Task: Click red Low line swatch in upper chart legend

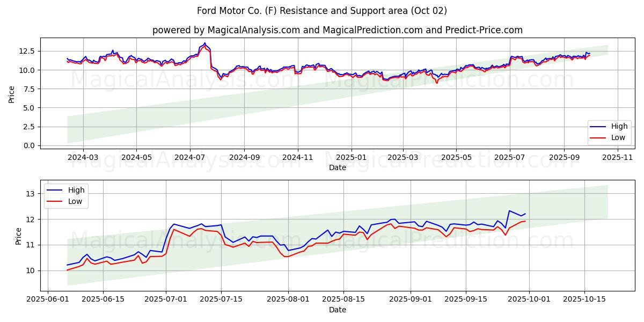Action: pyautogui.click(x=598, y=137)
